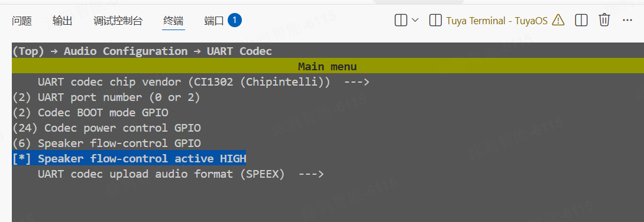Click the split terminal icon
Screen dimensions: 644x222
(x=401, y=20)
